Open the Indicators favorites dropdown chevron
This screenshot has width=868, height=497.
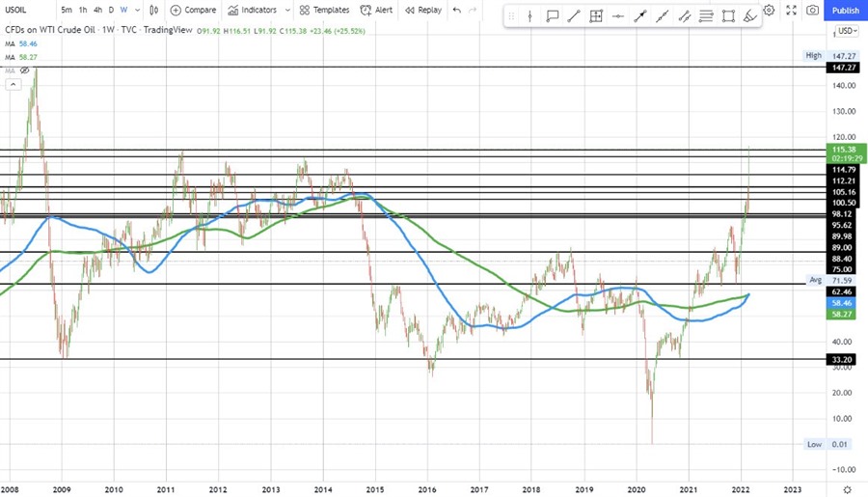(287, 10)
